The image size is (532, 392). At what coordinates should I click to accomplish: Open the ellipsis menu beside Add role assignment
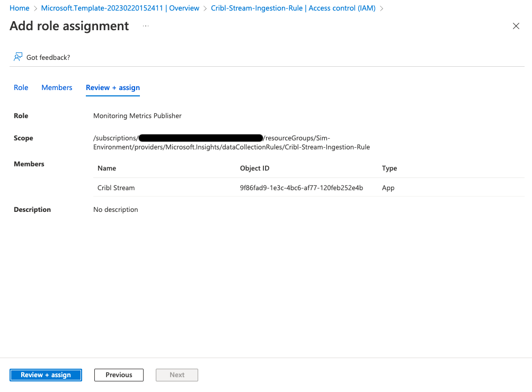pyautogui.click(x=145, y=26)
